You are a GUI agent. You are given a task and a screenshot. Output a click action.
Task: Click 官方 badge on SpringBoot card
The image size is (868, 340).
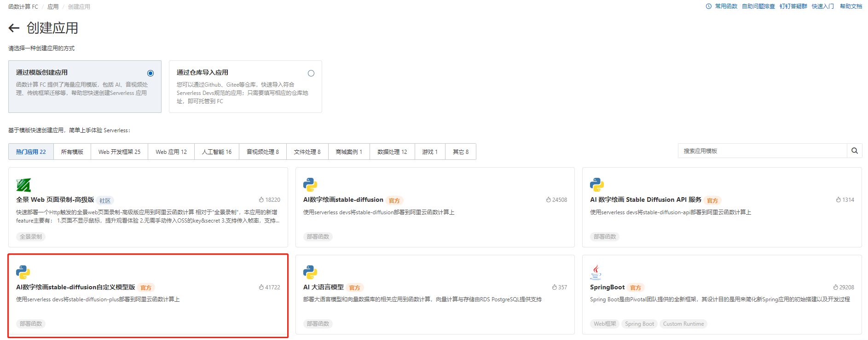tap(636, 288)
